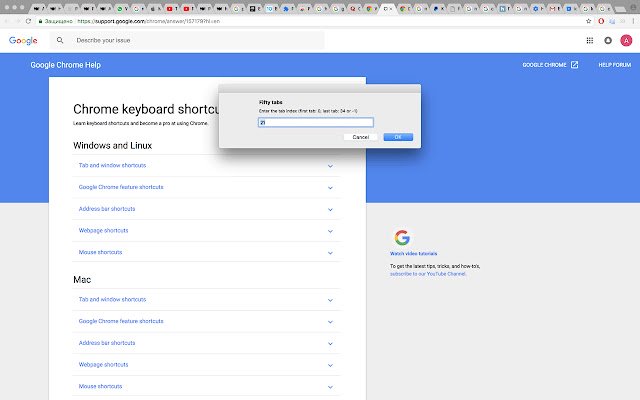Click the external link icon beside Google Chrome
640x400 pixels.
[574, 64]
